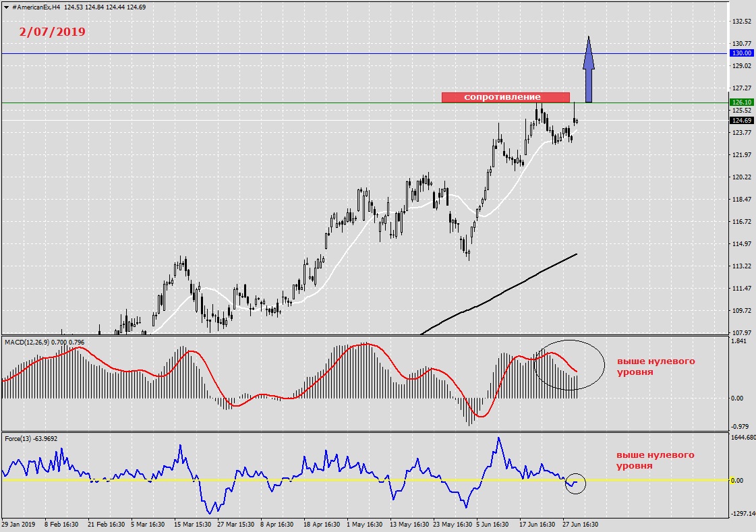The height and width of the screenshot is (532, 756).
Task: Click the 29 Jan 2019 time axis label
Action: (18, 525)
